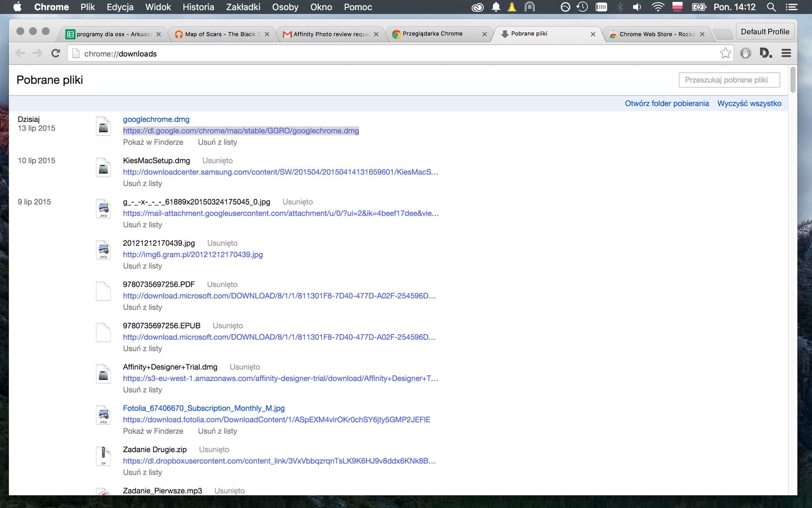Image resolution: width=812 pixels, height=508 pixels.
Task: Click the Samsung KiesMacSetup download URL
Action: [280, 172]
